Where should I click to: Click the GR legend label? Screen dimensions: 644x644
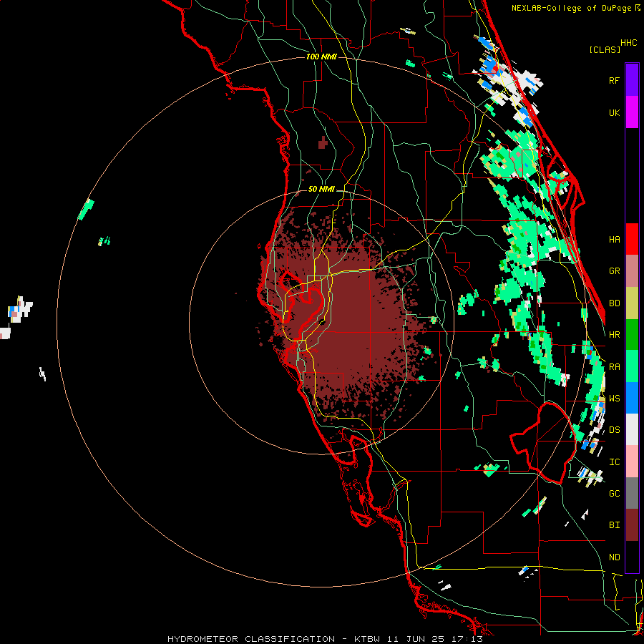pos(614,271)
